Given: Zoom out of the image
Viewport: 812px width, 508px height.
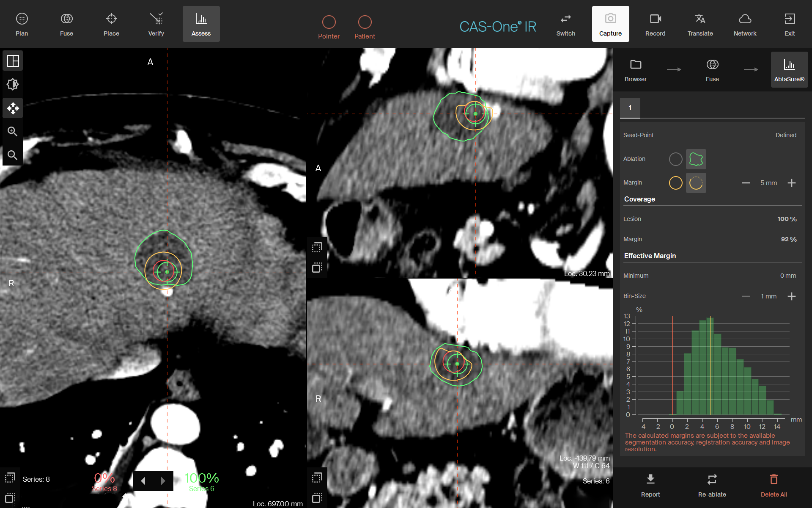Looking at the screenshot, I should (13, 155).
